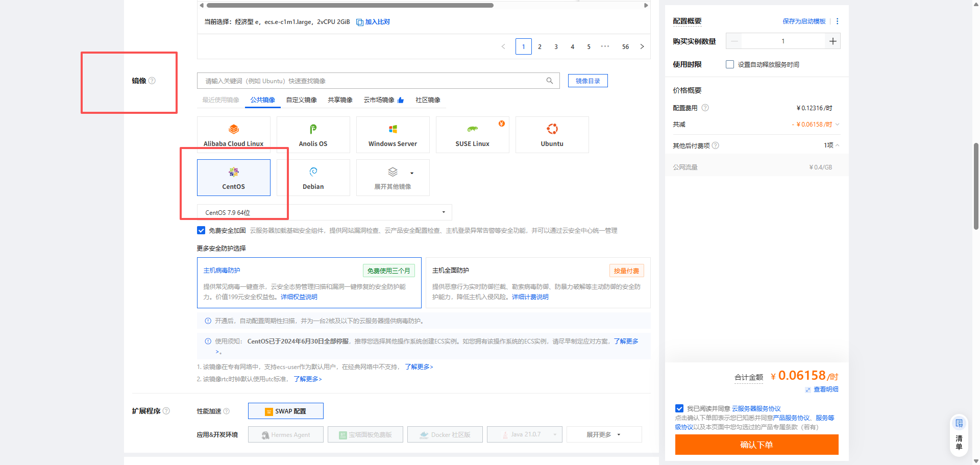Open the CentOS 7.9 64位 version dropdown
Image resolution: width=980 pixels, height=465 pixels.
325,212
